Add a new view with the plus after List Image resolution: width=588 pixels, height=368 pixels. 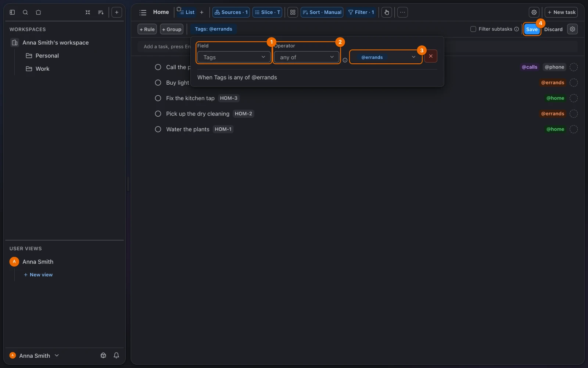coord(201,12)
